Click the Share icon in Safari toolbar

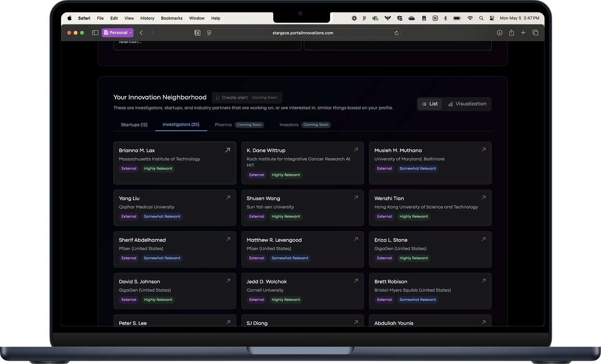pyautogui.click(x=511, y=33)
